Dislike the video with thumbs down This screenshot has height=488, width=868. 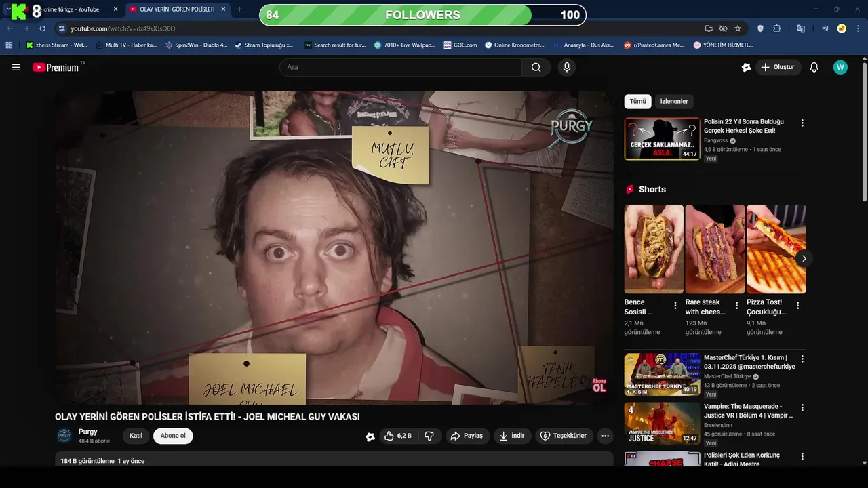click(429, 436)
